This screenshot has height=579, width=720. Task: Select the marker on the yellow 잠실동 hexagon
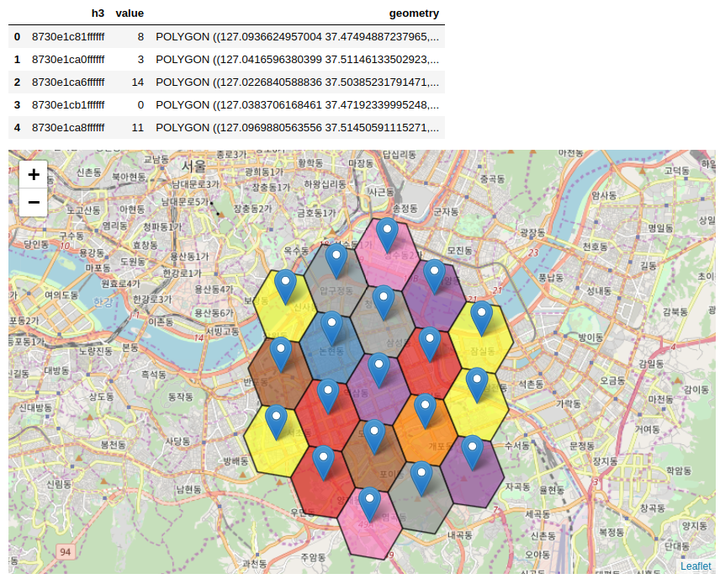point(482,319)
